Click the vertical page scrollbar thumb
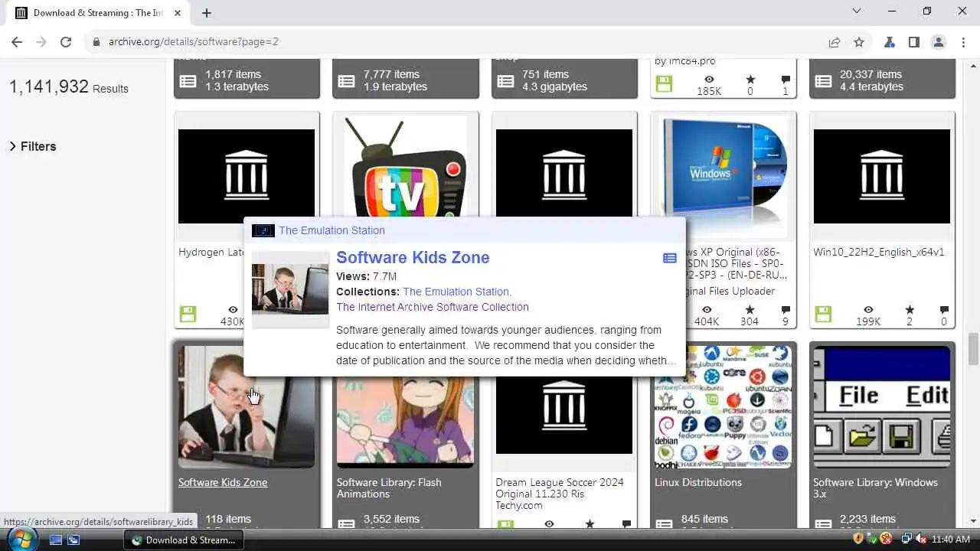The width and height of the screenshot is (980, 551). tap(973, 349)
